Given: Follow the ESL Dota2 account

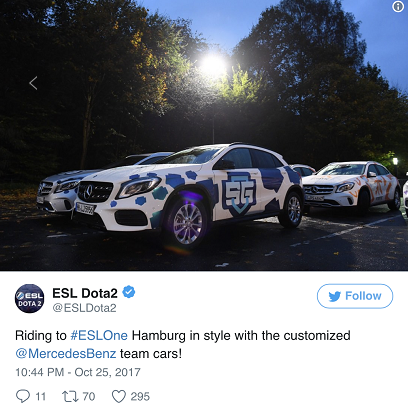Looking at the screenshot, I should tap(355, 296).
